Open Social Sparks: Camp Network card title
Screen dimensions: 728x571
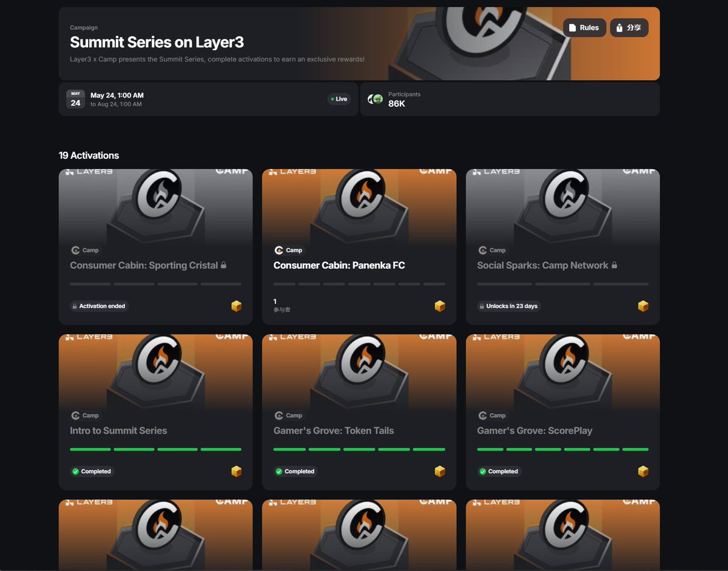coord(542,265)
